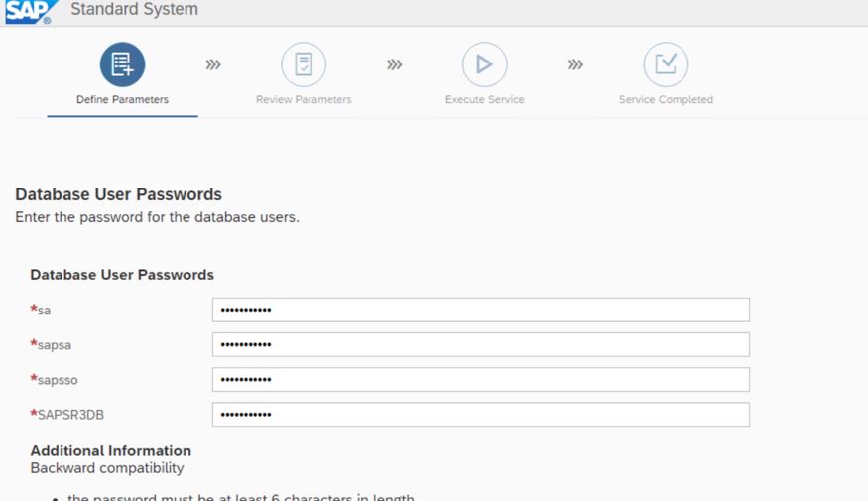Screen dimensions: 868x501
Task: Select the Execute Service play icon
Action: pyautogui.click(x=484, y=64)
